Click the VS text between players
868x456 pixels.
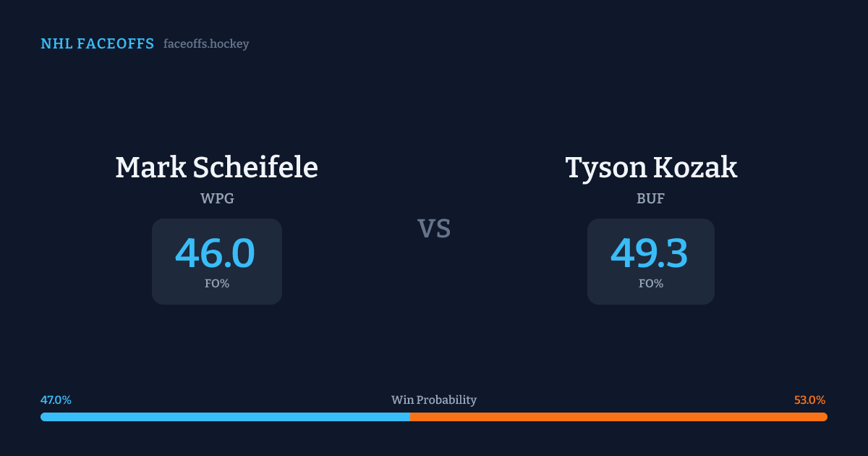pos(434,229)
